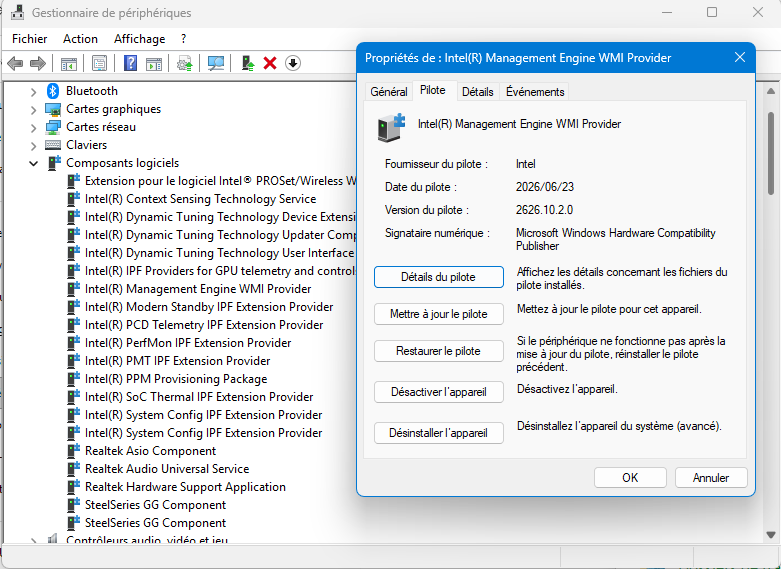Open the Affichage menu
Viewport: 781px width, 569px height.
[x=139, y=39]
